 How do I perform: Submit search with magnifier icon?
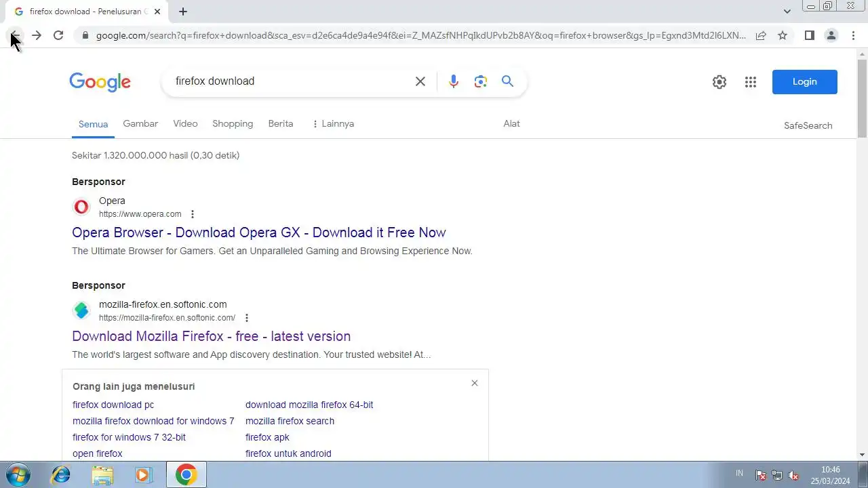pos(507,81)
